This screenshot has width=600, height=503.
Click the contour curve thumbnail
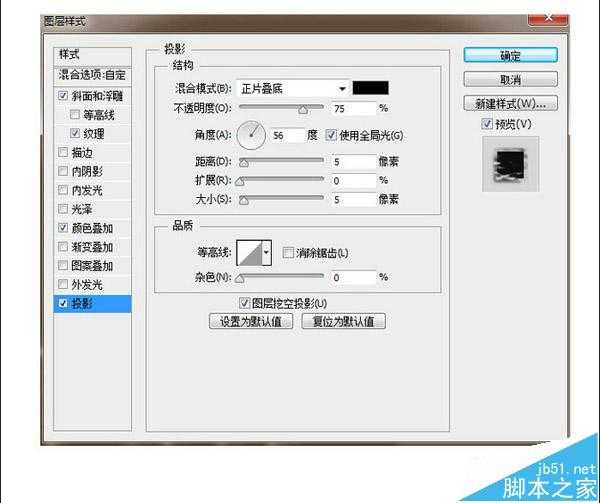(249, 252)
